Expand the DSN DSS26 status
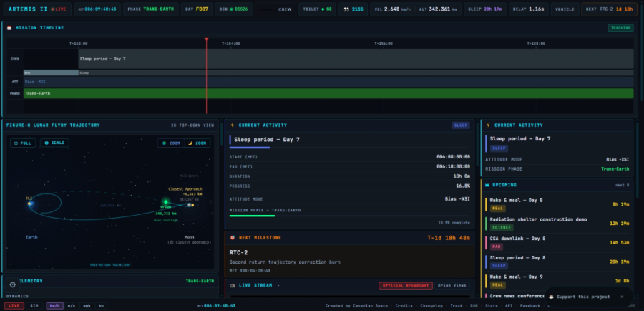This screenshot has height=311, width=644. tap(234, 9)
